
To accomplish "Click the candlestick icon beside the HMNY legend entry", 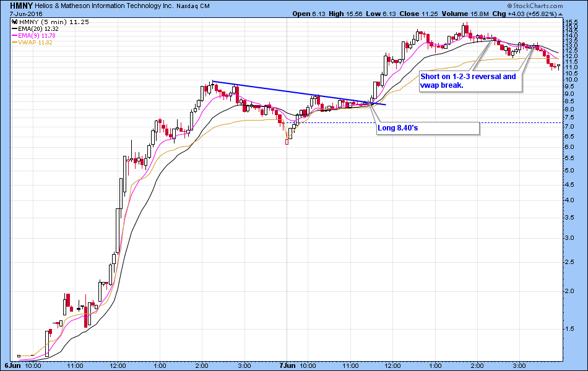I will [x=15, y=22].
